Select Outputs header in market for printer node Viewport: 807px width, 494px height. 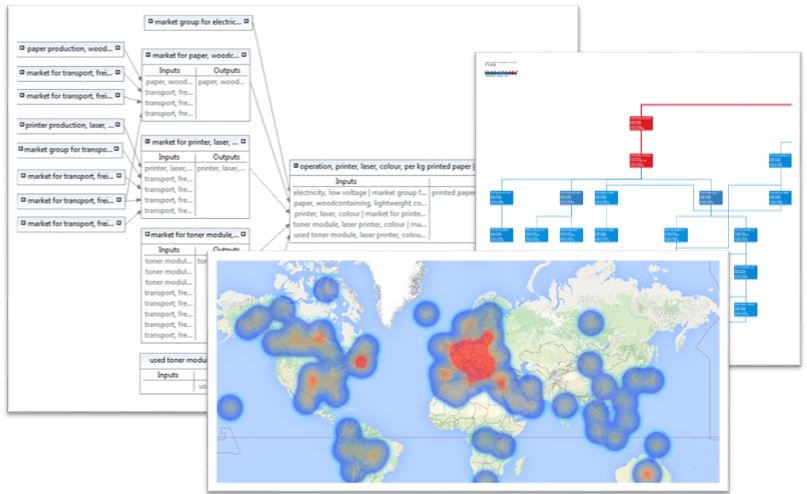coord(220,157)
